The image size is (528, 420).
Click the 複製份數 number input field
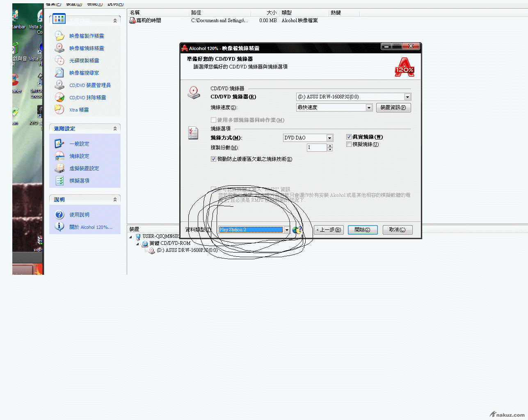click(317, 148)
